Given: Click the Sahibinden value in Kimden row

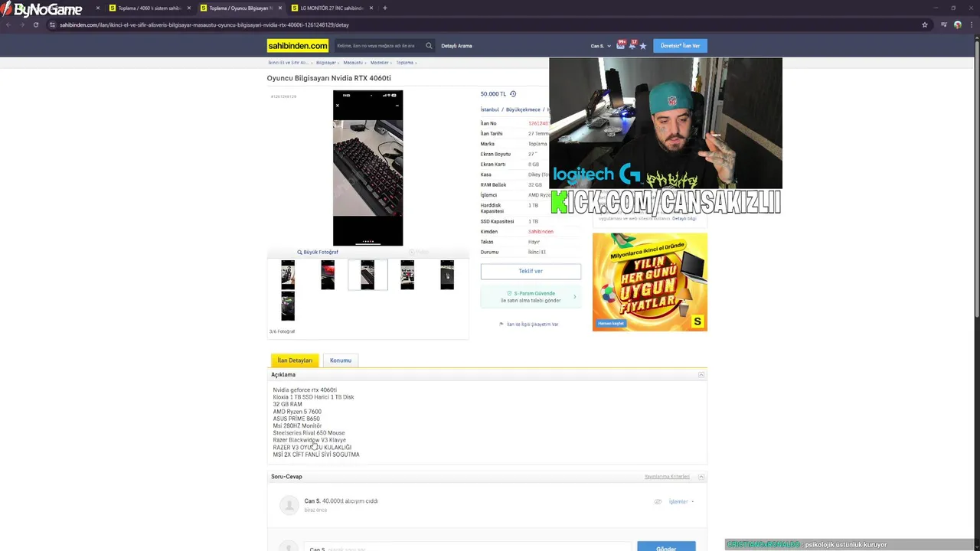Looking at the screenshot, I should pyautogui.click(x=541, y=232).
